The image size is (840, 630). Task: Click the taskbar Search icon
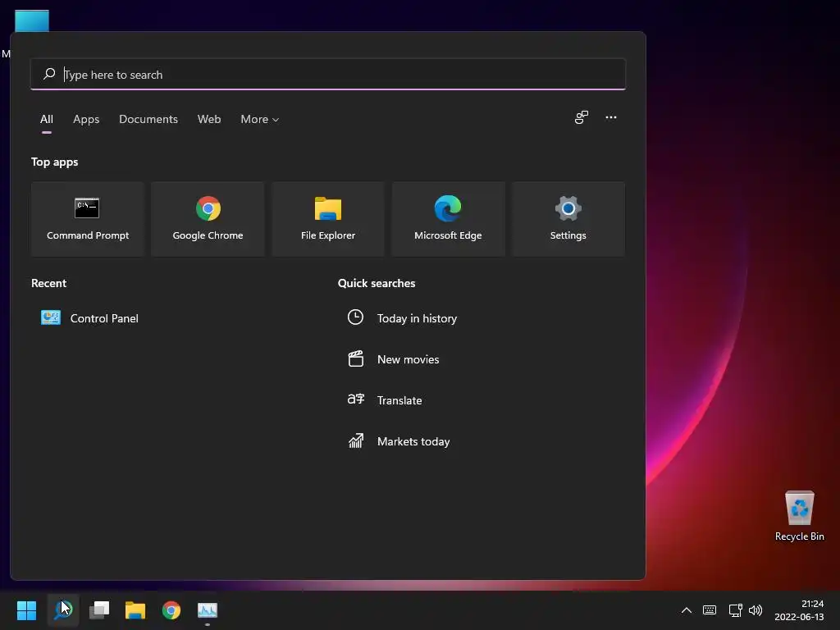pos(63,610)
